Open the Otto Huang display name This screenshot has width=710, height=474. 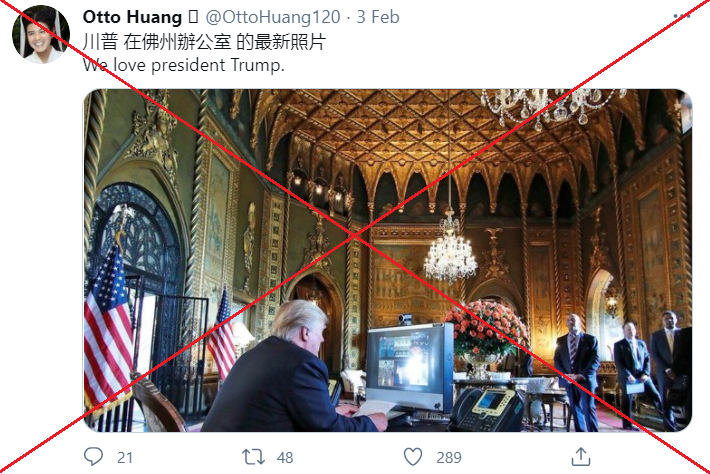(132, 17)
